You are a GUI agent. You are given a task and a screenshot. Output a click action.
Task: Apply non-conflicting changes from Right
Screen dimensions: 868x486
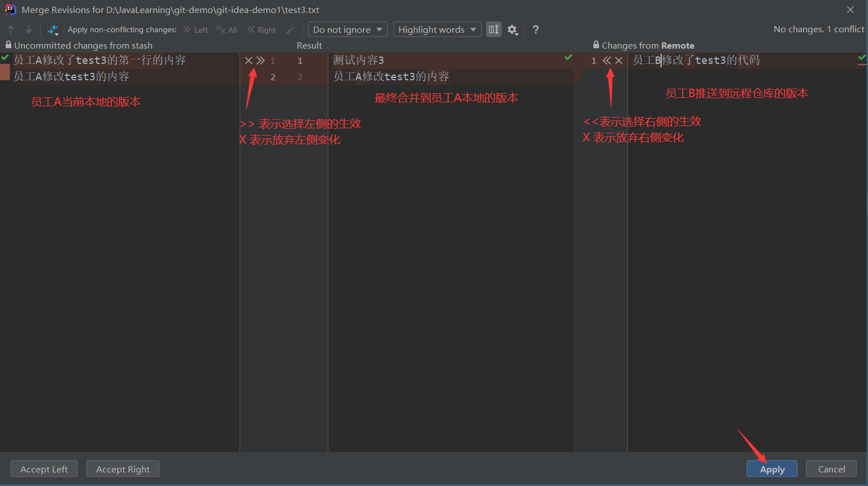click(x=262, y=29)
